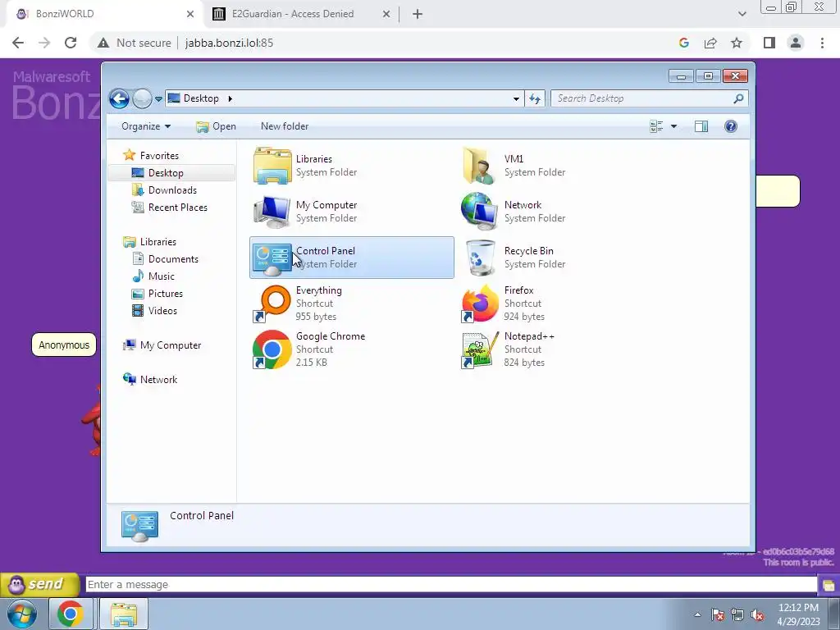
Task: Expand the address bar history dropdown
Action: point(516,98)
